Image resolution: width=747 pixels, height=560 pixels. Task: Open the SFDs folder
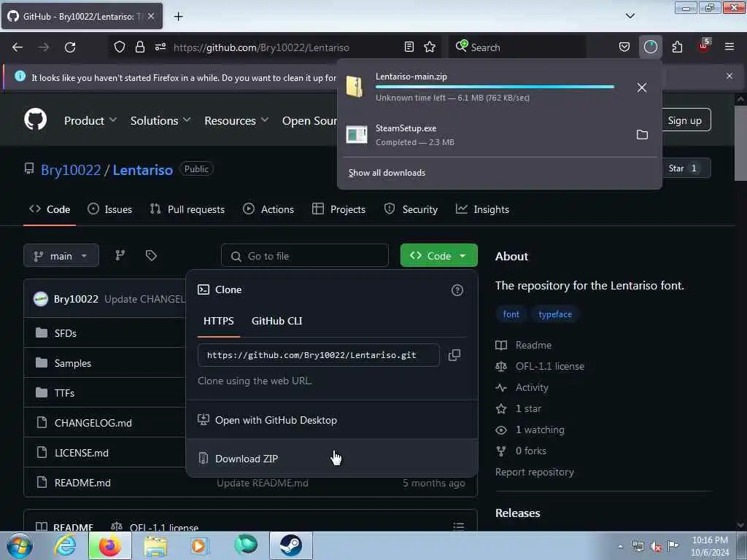pyautogui.click(x=65, y=333)
